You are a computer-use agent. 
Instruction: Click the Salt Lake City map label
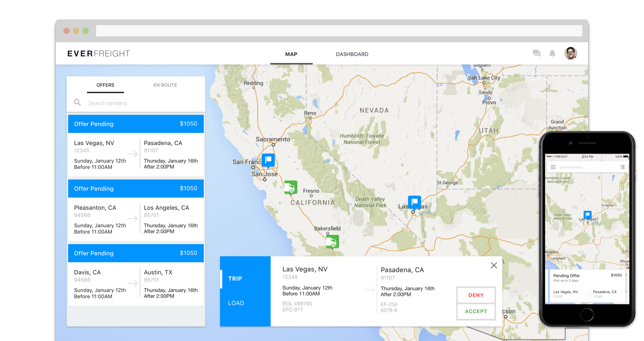484,78
